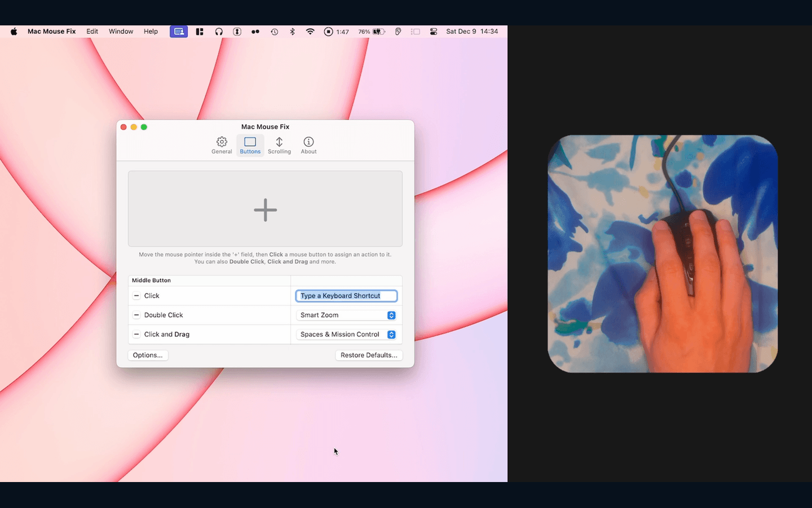Viewport: 812px width, 508px height.
Task: Open the Bluetooth menu
Action: 292,32
